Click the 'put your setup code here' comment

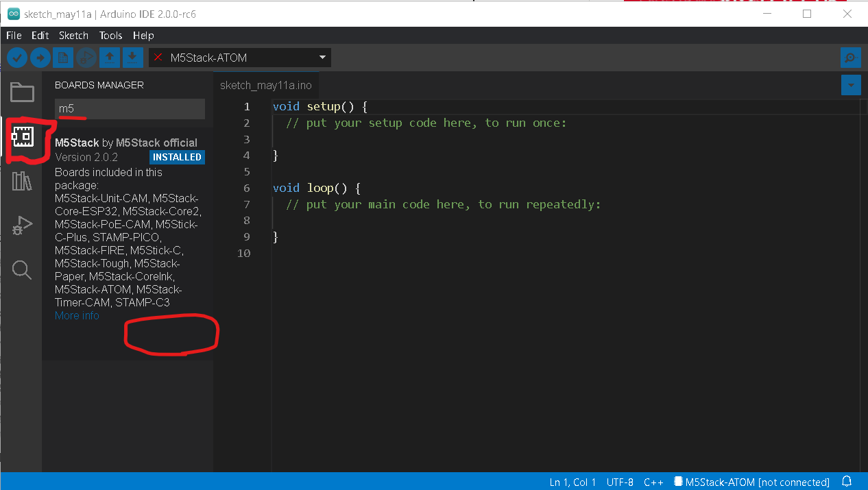tap(426, 123)
